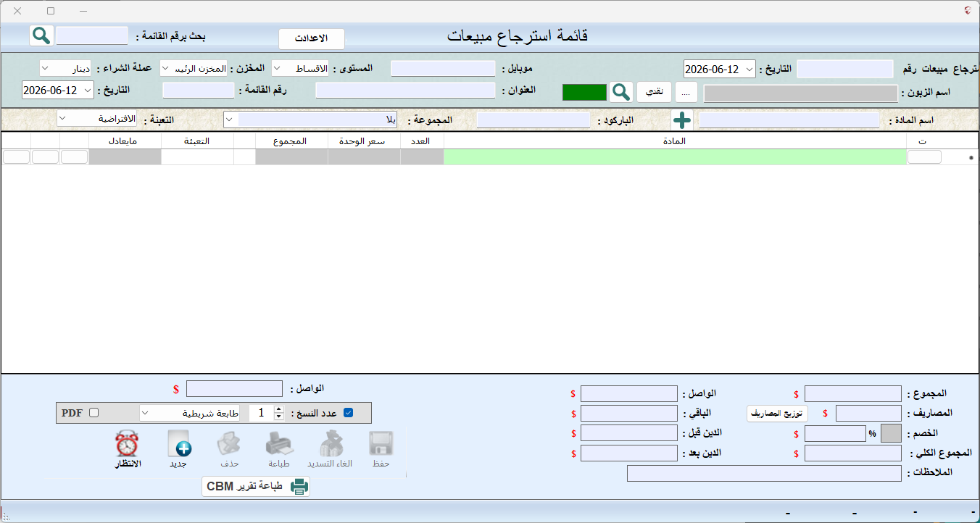Click the المجموع column header in grid

point(291,141)
